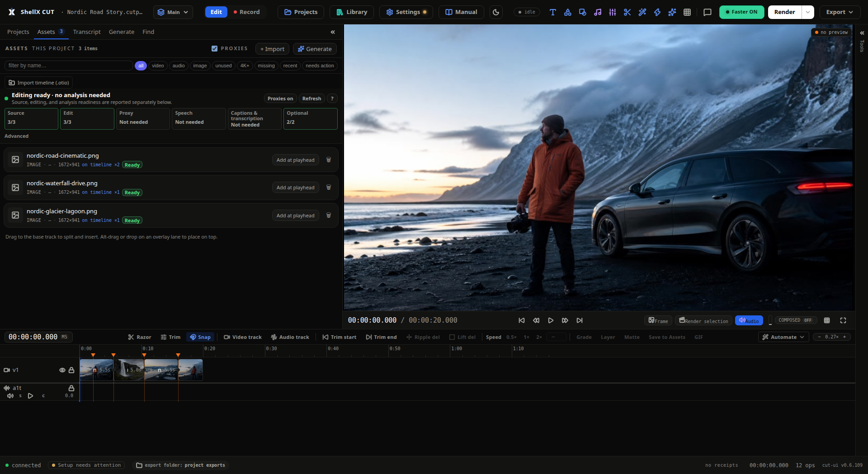868x474 pixels.
Task: Enter fullscreen preview mode
Action: tap(843, 320)
